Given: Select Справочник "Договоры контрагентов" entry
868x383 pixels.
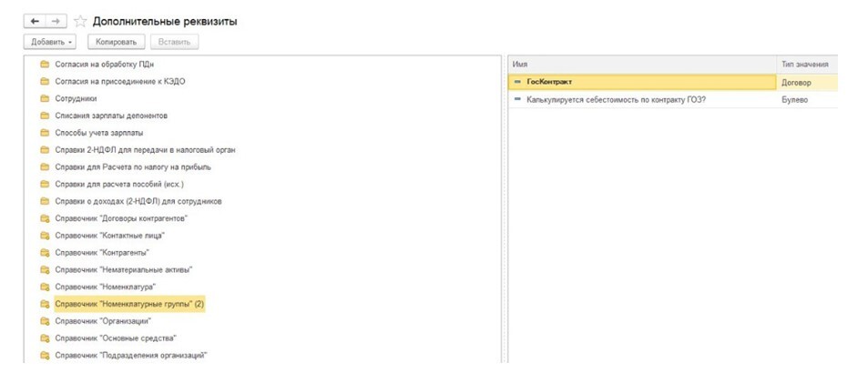Looking at the screenshot, I should [x=122, y=218].
